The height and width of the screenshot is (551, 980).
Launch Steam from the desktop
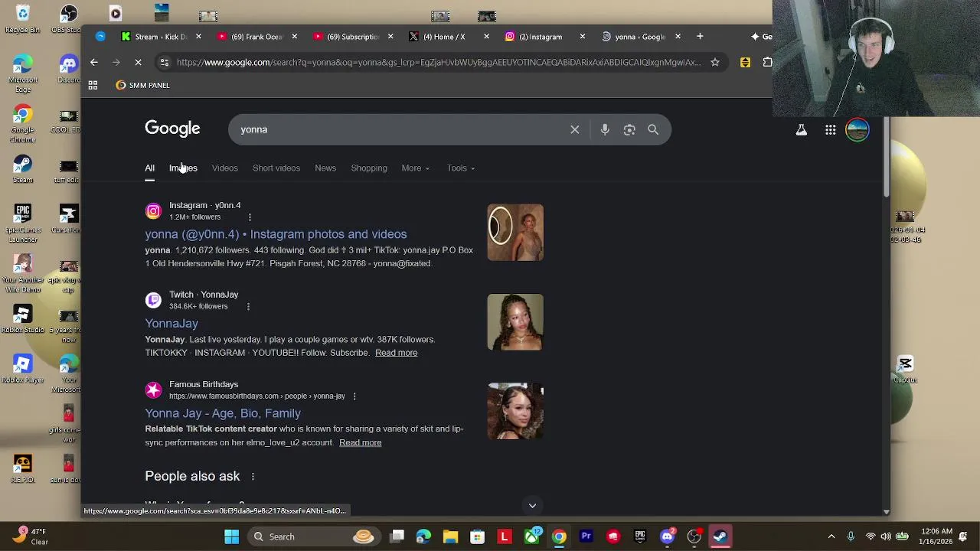click(x=23, y=170)
